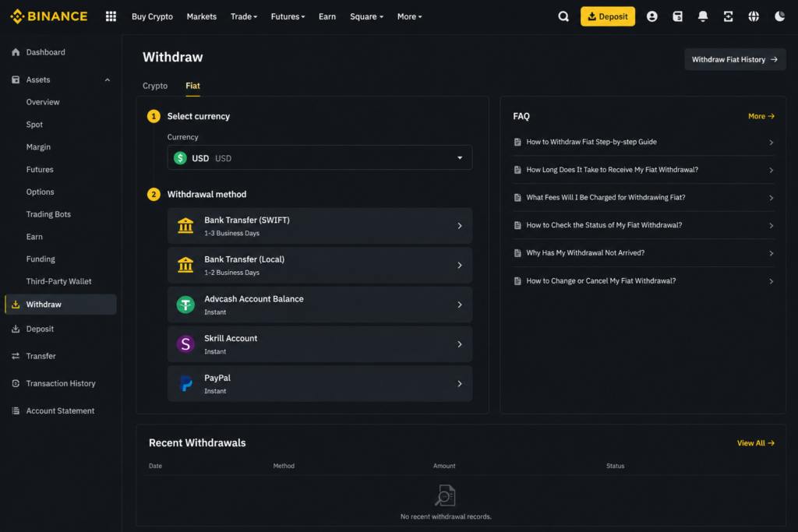
Task: Open Earn in the sidebar
Action: click(34, 237)
